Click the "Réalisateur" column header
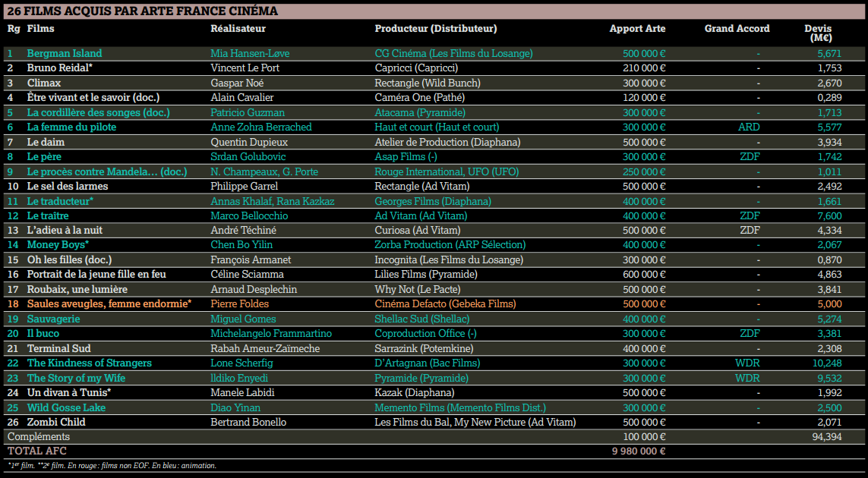868x478 pixels. click(238, 29)
